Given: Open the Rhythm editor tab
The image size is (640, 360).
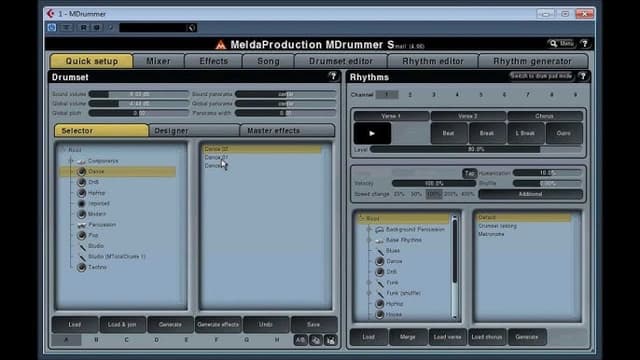Looking at the screenshot, I should (x=433, y=61).
